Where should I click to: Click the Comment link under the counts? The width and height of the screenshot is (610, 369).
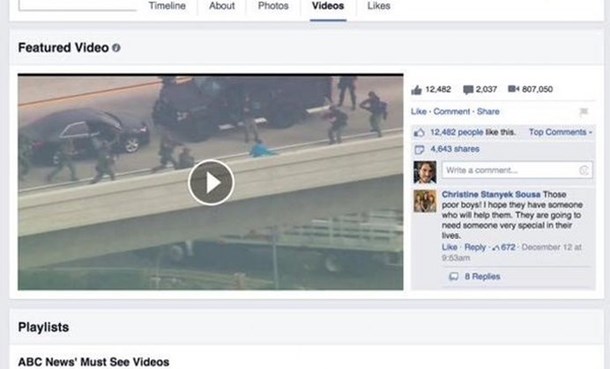pyautogui.click(x=451, y=112)
